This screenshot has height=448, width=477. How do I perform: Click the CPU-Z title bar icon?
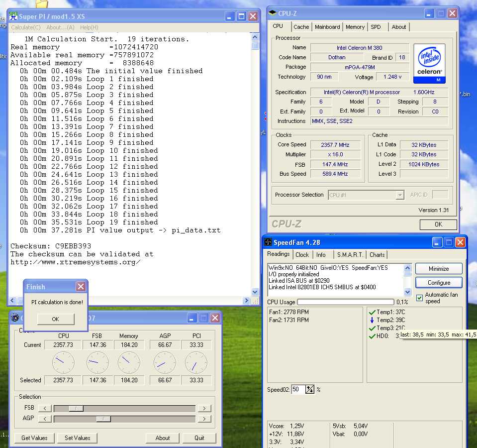point(273,13)
